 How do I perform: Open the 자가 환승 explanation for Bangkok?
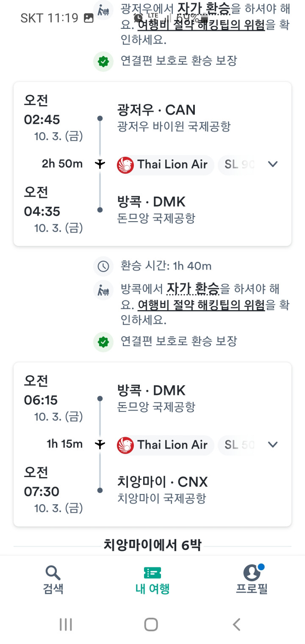[x=193, y=289]
